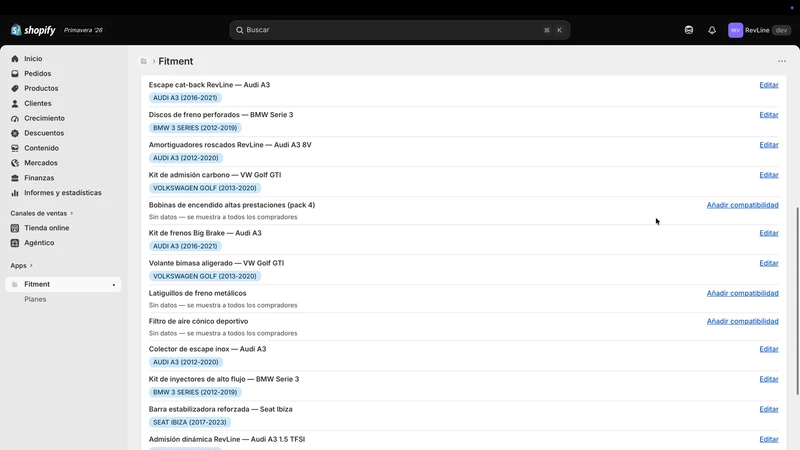Edit Kit de admisión carbono row
Screen dimensions: 800x450
(769, 175)
